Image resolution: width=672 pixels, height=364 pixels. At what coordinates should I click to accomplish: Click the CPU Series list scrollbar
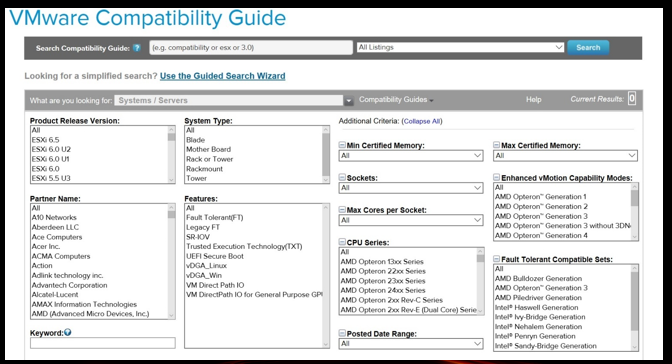(x=480, y=281)
